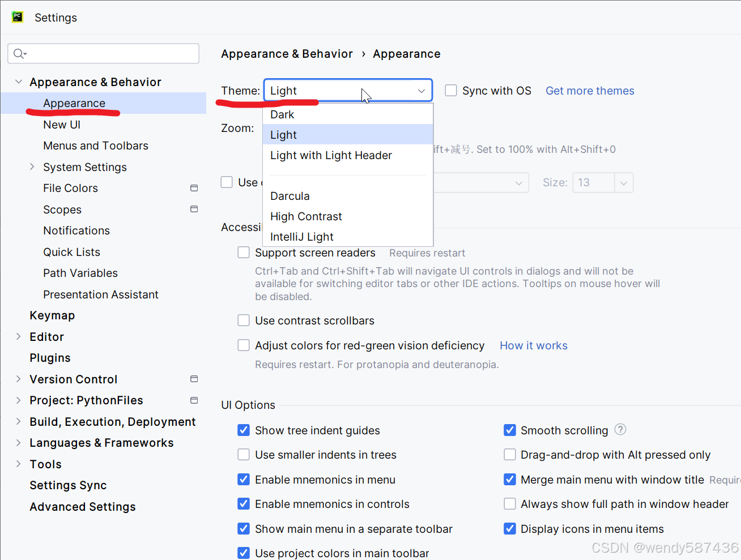This screenshot has height=560, width=741.
Task: Expand the Editor settings node
Action: point(19,336)
